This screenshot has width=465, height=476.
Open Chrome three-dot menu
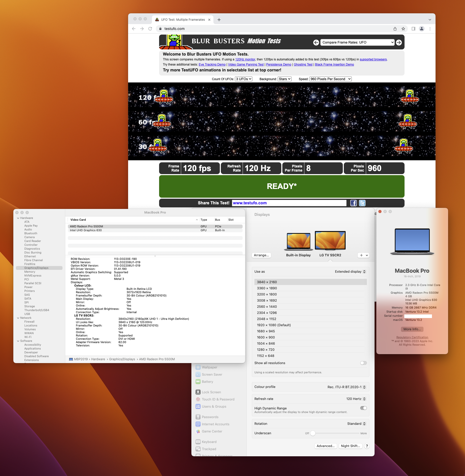(430, 29)
